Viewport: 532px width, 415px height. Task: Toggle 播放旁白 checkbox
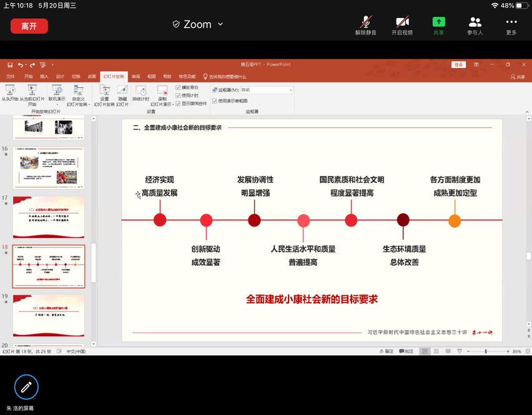(179, 88)
